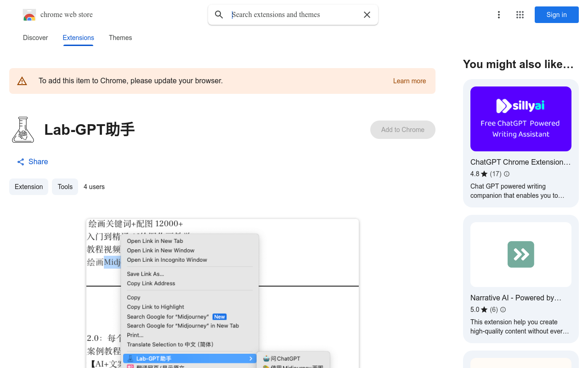Click the Sign in button

point(557,15)
